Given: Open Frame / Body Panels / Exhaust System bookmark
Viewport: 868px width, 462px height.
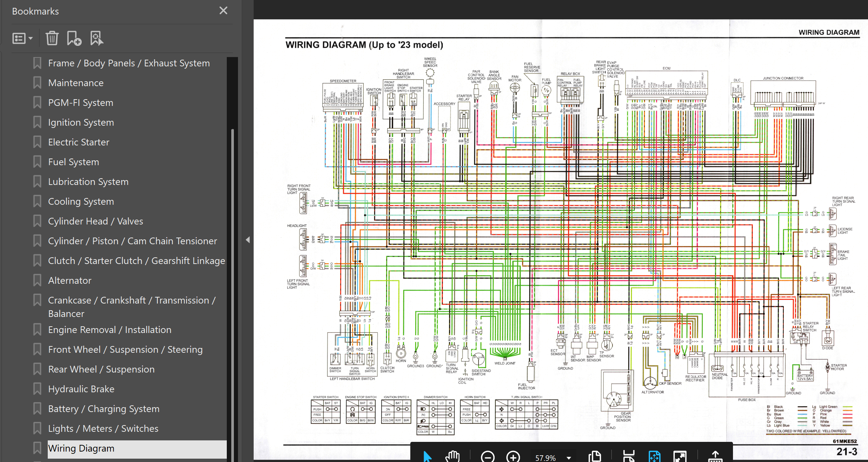Looking at the screenshot, I should (x=129, y=63).
